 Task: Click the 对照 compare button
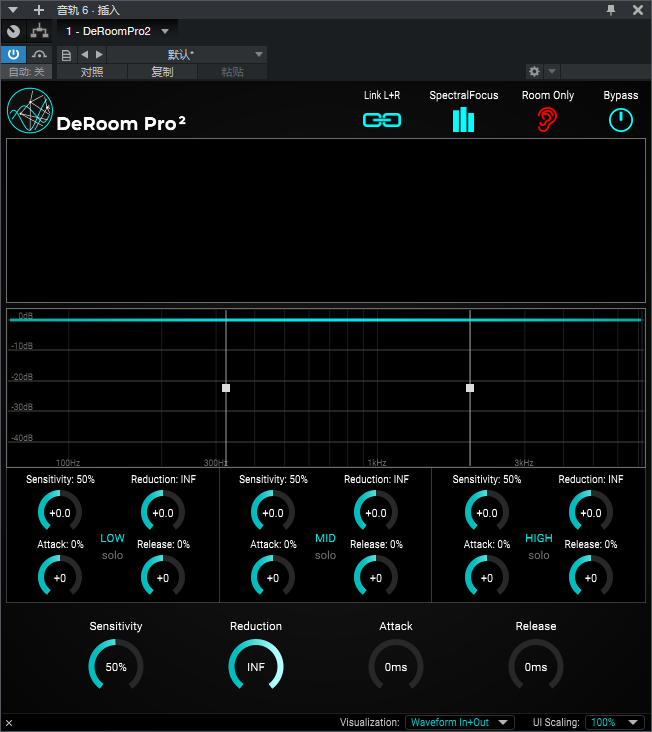[92, 72]
